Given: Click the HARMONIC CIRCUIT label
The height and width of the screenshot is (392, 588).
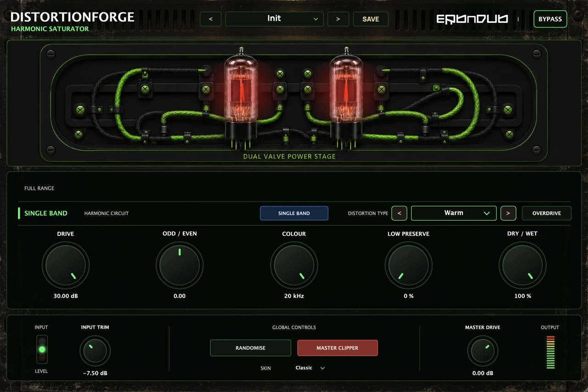Looking at the screenshot, I should point(107,213).
